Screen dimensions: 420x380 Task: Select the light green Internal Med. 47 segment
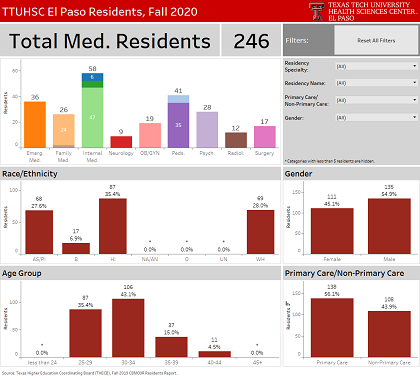92,117
